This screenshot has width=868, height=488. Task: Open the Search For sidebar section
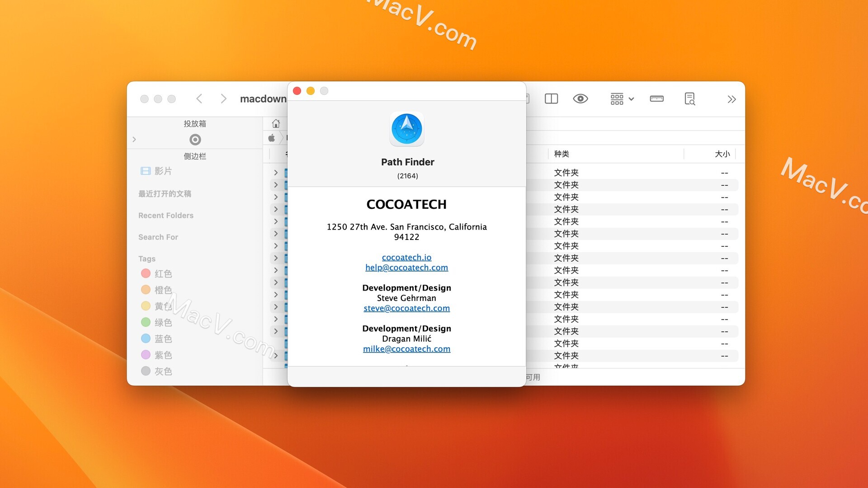(158, 237)
